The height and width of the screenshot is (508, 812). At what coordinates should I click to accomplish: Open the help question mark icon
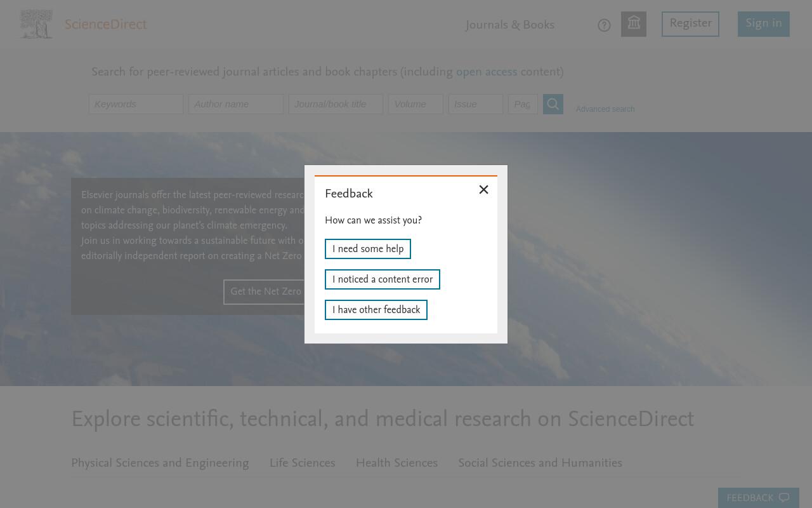click(x=604, y=25)
